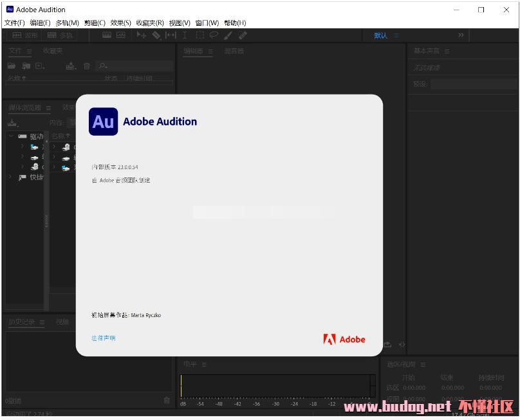
Task: Collapse the 驱动器 drives tree node
Action: tap(11, 136)
